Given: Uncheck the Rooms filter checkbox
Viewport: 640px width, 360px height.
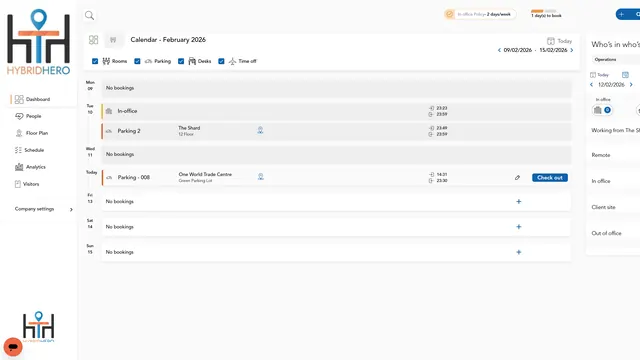Looking at the screenshot, I should 95,61.
